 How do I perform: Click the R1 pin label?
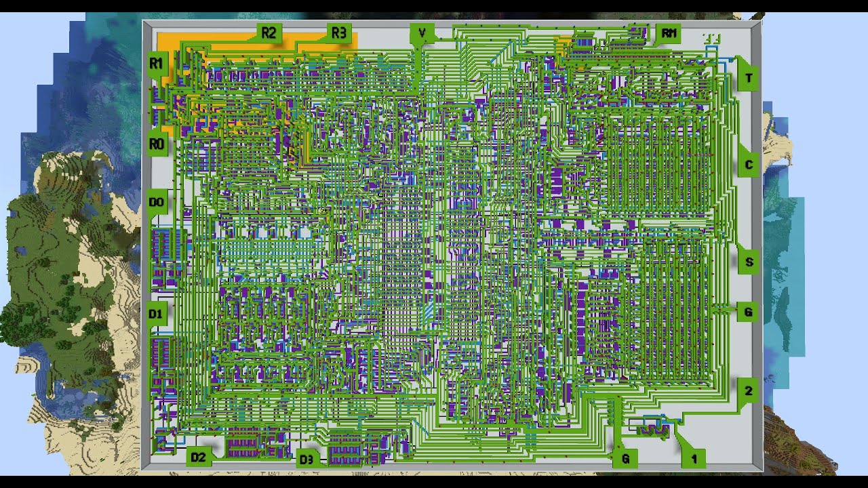[157, 63]
